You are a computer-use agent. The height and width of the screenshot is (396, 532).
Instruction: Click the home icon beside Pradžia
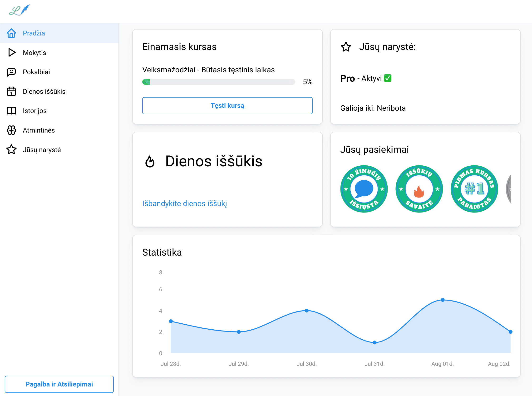11,33
